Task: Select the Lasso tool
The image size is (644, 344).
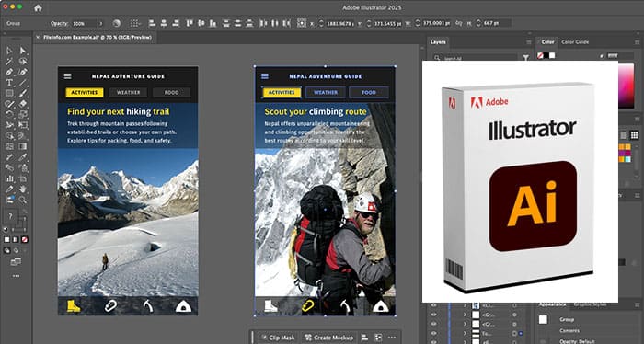Action: [x=23, y=62]
